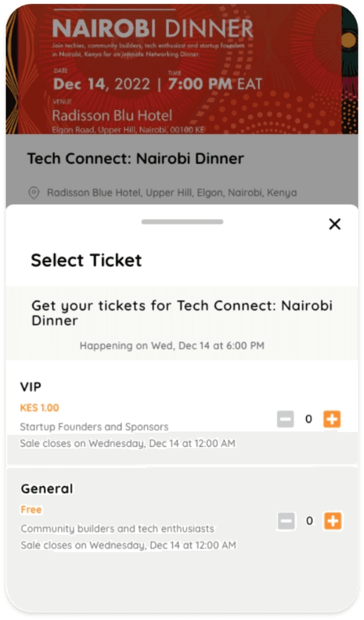Screen dimensions: 364x620
Task: Tap the Happening on Wed, Dec 14 text
Action: 172,346
